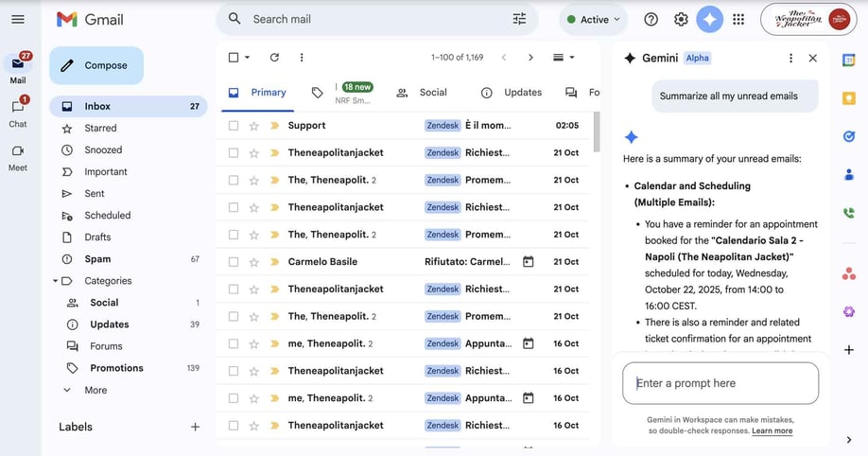Go to the next page of emails
The image size is (868, 456).
(530, 57)
